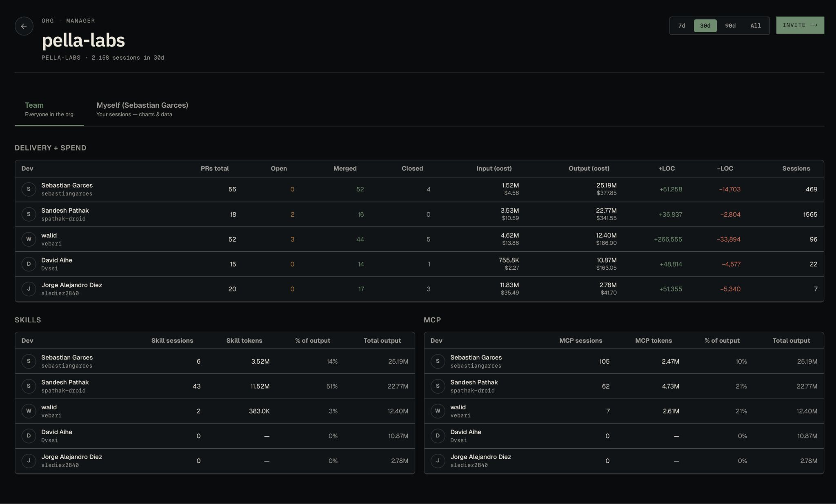The height and width of the screenshot is (504, 836).
Task: Click Sebastian's 105 MCP sessions value
Action: click(604, 362)
